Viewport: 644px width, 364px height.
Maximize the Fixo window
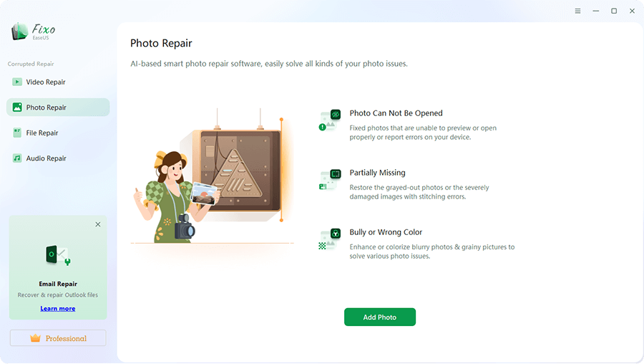pyautogui.click(x=614, y=11)
